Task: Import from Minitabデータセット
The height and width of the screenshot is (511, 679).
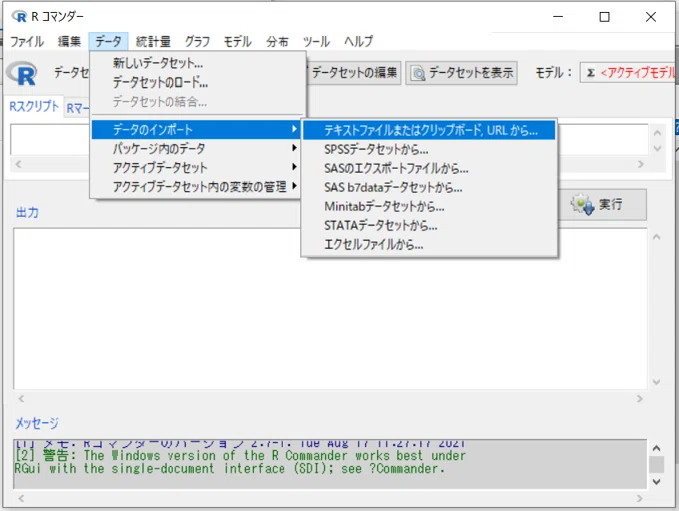Action: click(429, 207)
